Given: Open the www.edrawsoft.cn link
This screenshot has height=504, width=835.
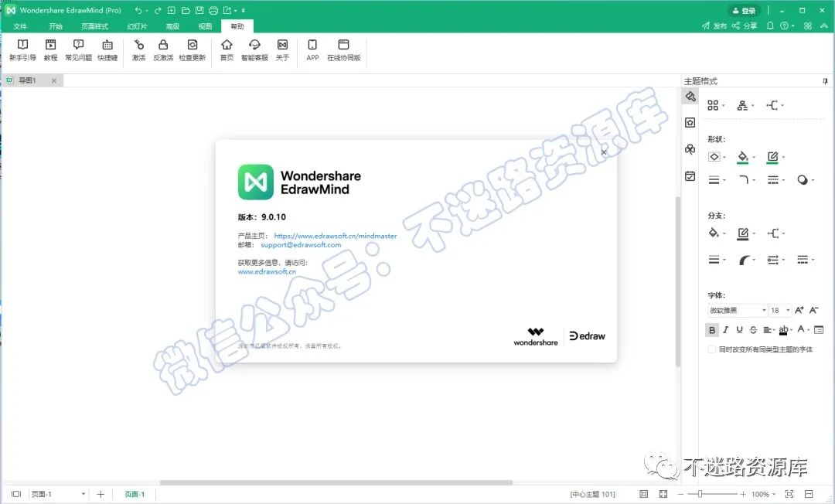Looking at the screenshot, I should click(267, 271).
